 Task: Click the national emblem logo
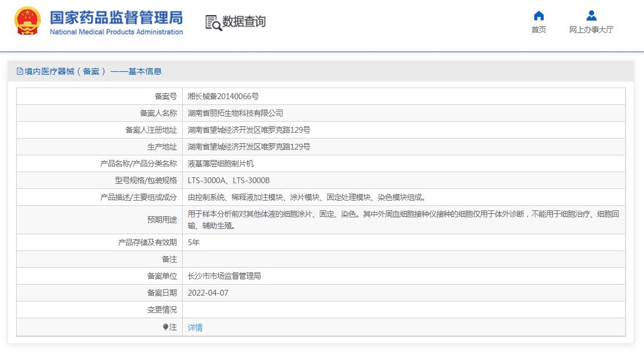click(27, 22)
